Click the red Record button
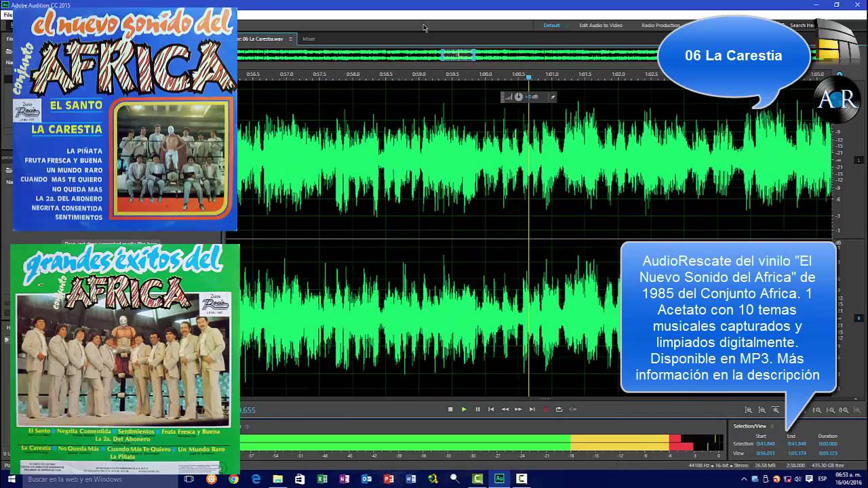The width and height of the screenshot is (868, 488). point(545,409)
